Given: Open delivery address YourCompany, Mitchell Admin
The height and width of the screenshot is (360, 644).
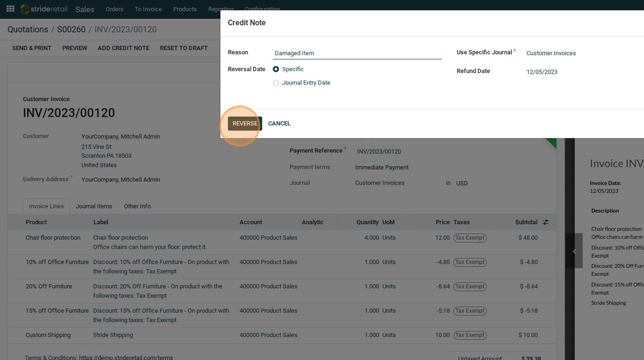Looking at the screenshot, I should pos(121,179).
